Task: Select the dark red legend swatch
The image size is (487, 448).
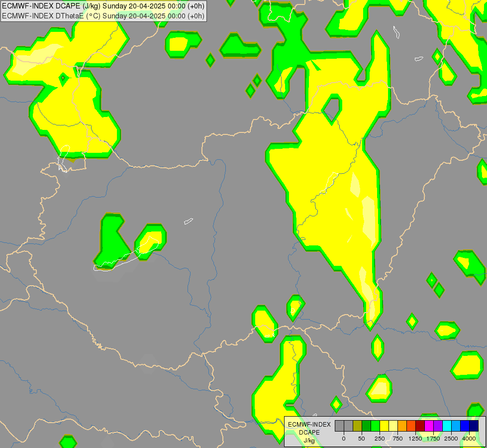Action: [x=420, y=426]
